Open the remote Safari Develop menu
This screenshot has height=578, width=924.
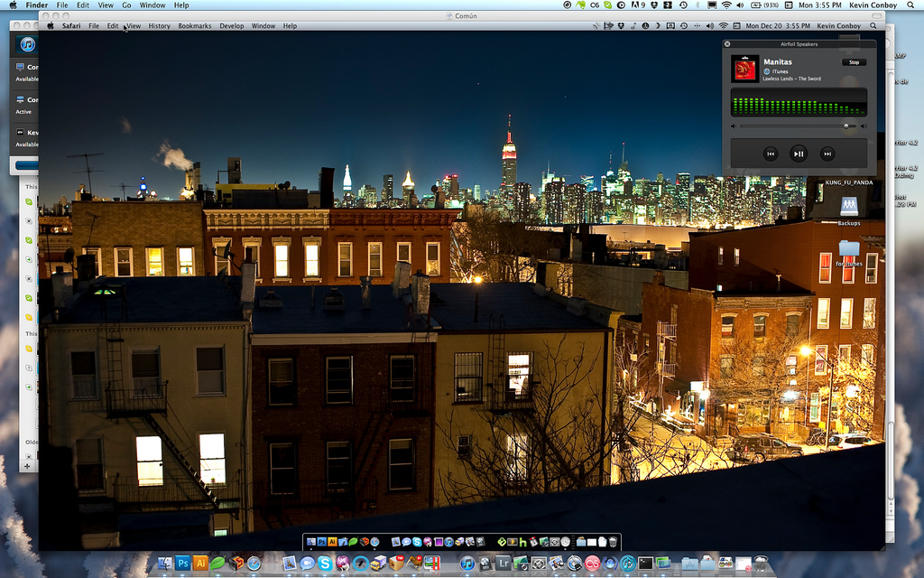coord(232,26)
